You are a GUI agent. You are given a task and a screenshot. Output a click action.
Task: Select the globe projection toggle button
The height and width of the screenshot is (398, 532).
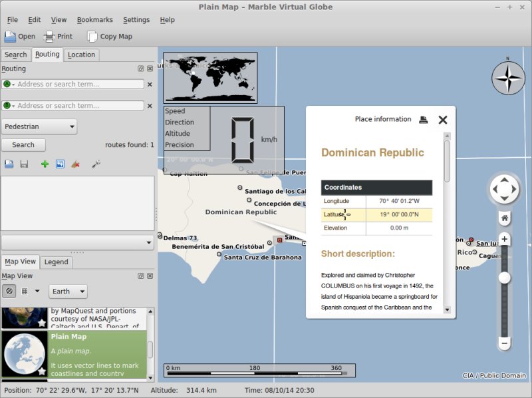[x=9, y=292]
